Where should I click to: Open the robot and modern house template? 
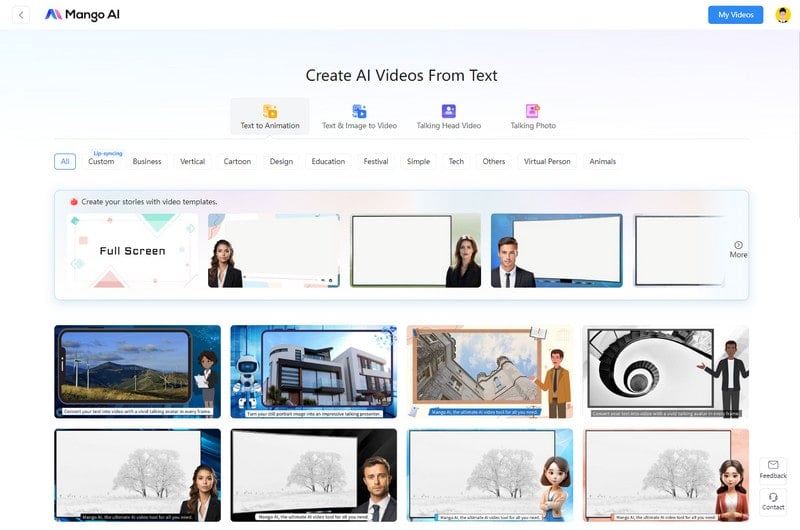[314, 371]
